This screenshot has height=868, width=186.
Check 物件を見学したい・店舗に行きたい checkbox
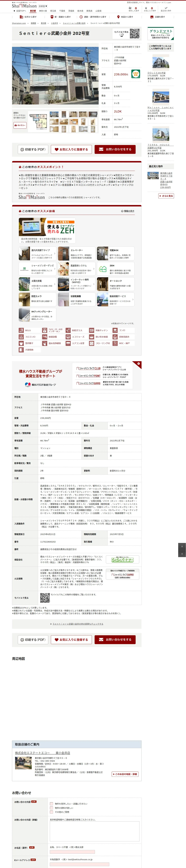[x=52, y=804]
